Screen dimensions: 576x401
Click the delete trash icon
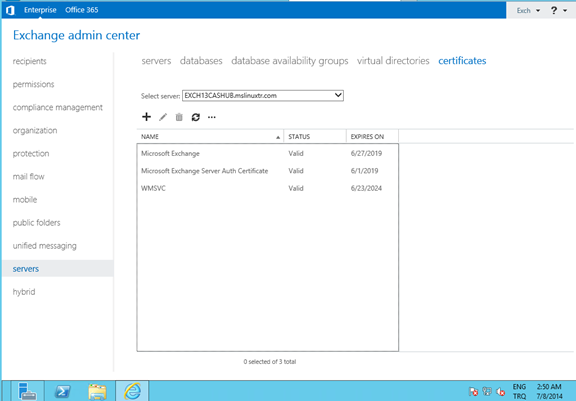pyautogui.click(x=179, y=117)
